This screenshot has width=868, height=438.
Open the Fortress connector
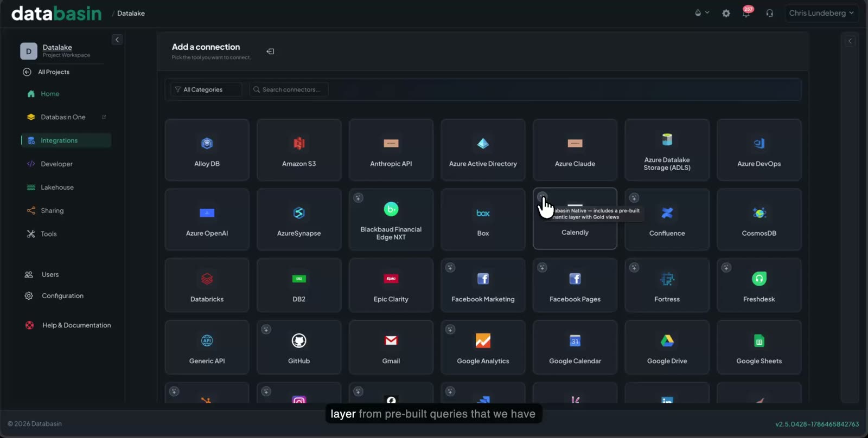pos(667,285)
